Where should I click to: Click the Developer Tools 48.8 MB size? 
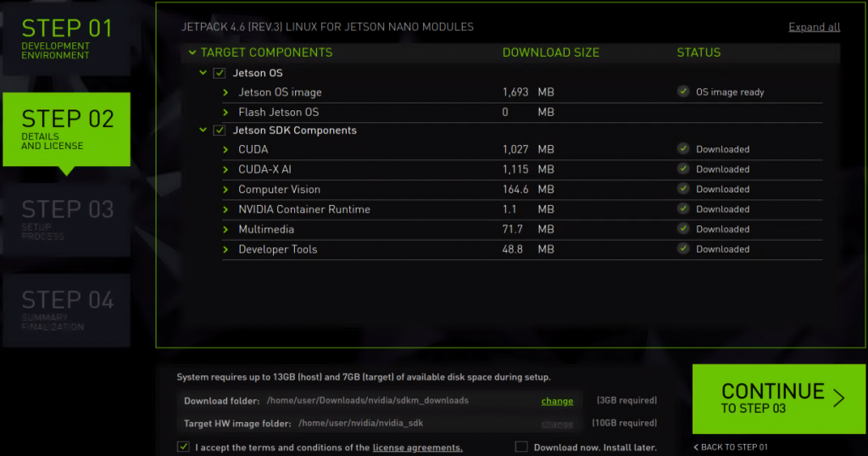click(528, 249)
